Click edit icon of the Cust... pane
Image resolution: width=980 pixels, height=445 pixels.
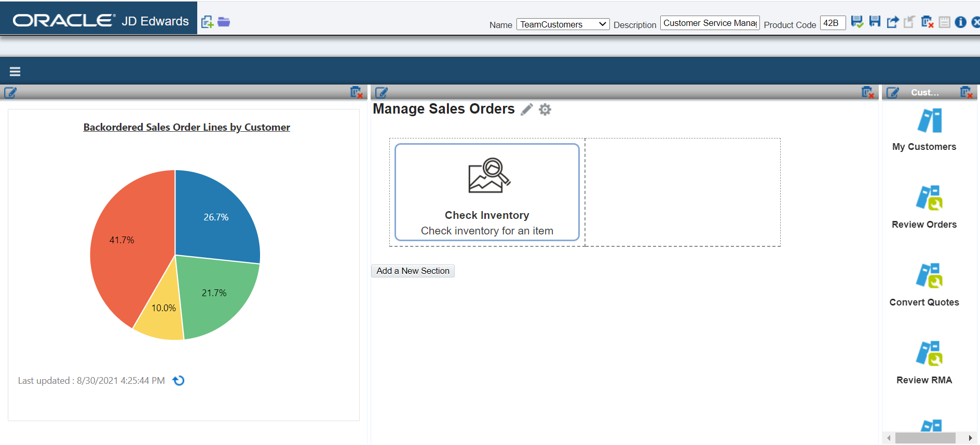click(893, 93)
